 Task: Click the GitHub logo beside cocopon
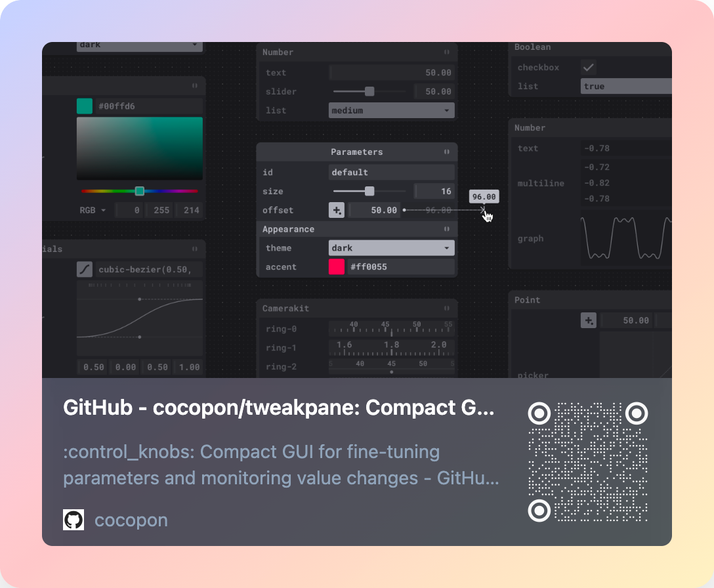click(x=73, y=520)
